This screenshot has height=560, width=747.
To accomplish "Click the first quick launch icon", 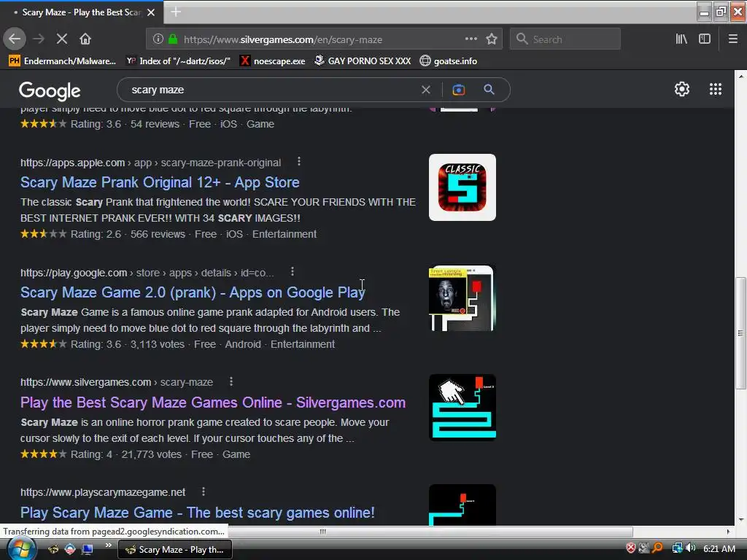I will point(53,550).
